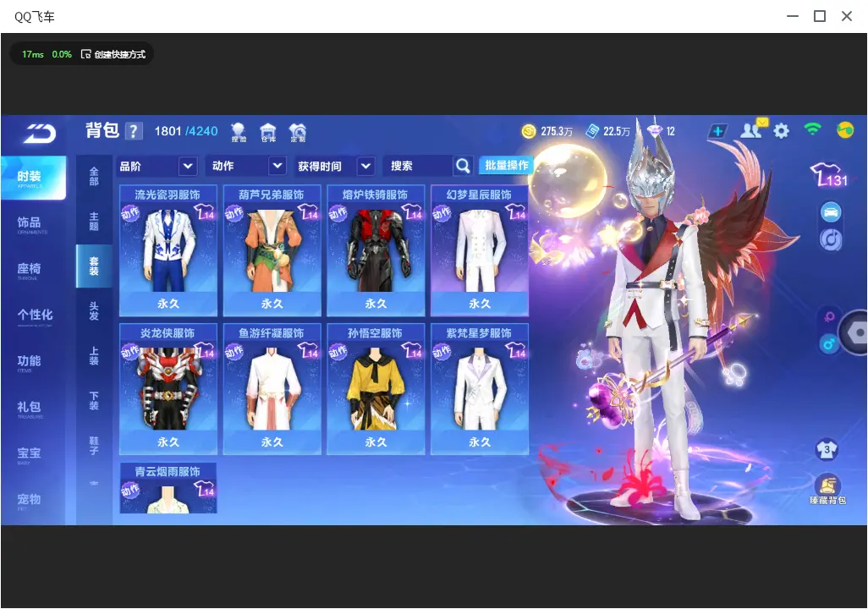
Task: Open the settings gear icon
Action: pyautogui.click(x=781, y=131)
